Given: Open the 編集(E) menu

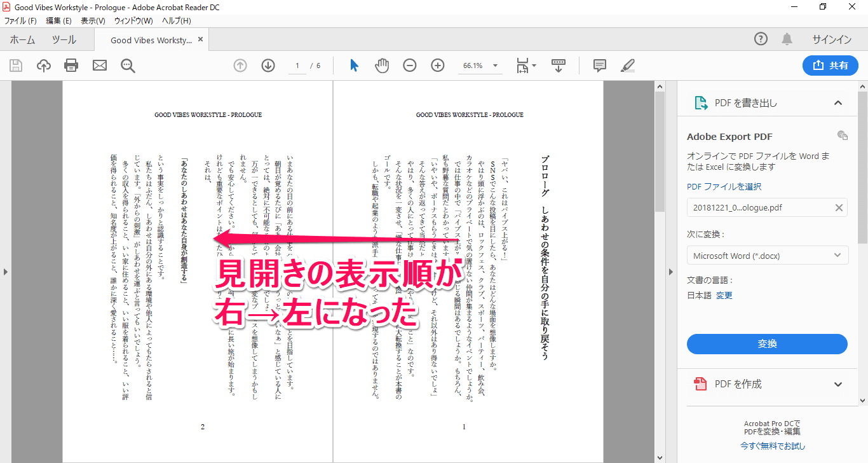Looking at the screenshot, I should pyautogui.click(x=58, y=21).
